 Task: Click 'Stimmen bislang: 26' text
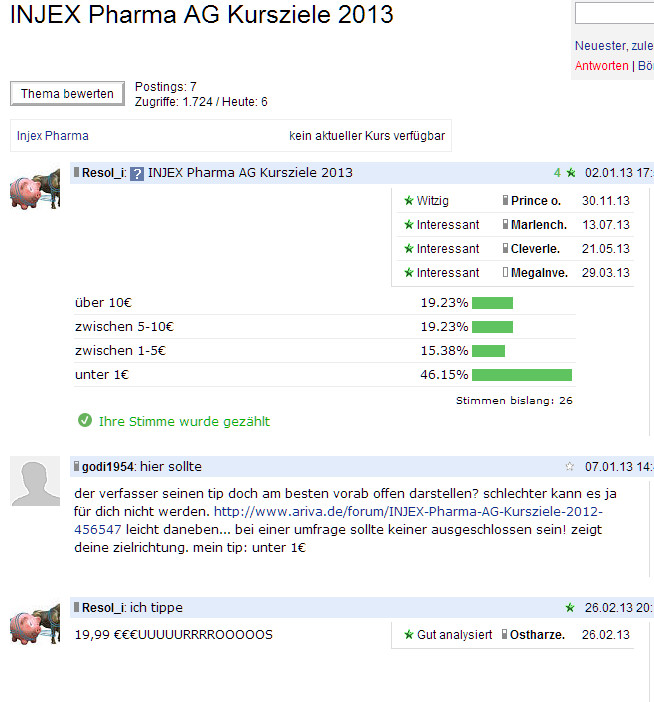[x=514, y=401]
